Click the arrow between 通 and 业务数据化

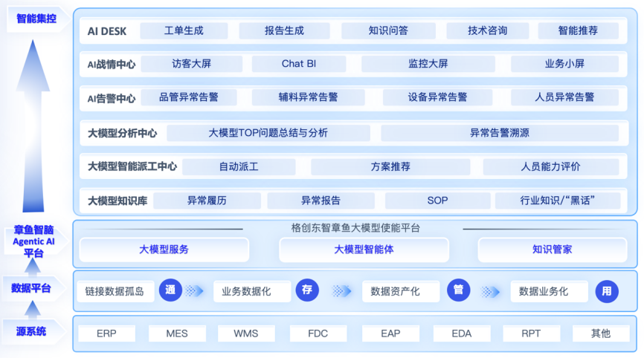[194, 291]
